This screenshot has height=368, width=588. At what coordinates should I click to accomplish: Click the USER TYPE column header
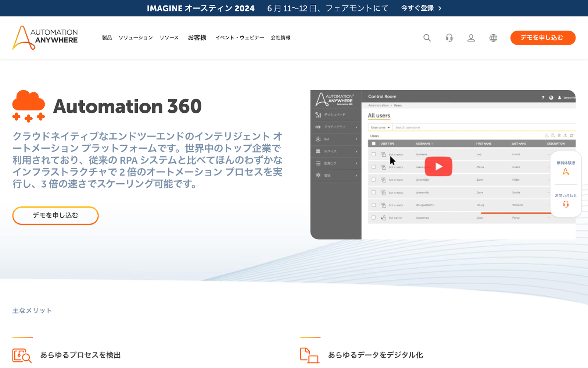coord(387,144)
